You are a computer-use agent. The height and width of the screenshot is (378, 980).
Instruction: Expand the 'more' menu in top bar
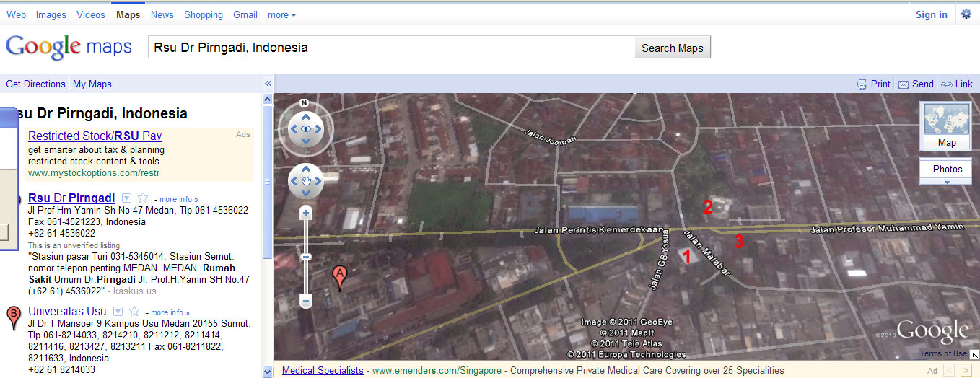281,14
